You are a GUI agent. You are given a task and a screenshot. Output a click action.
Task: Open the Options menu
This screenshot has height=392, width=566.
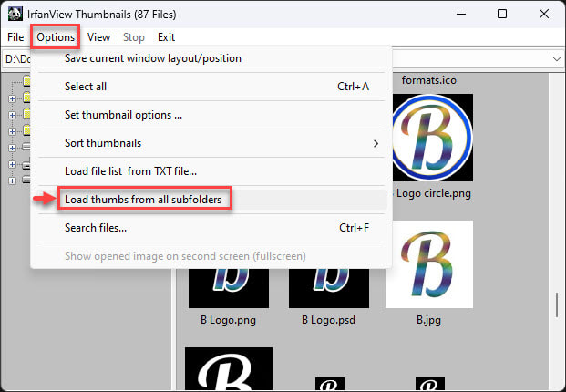(56, 37)
